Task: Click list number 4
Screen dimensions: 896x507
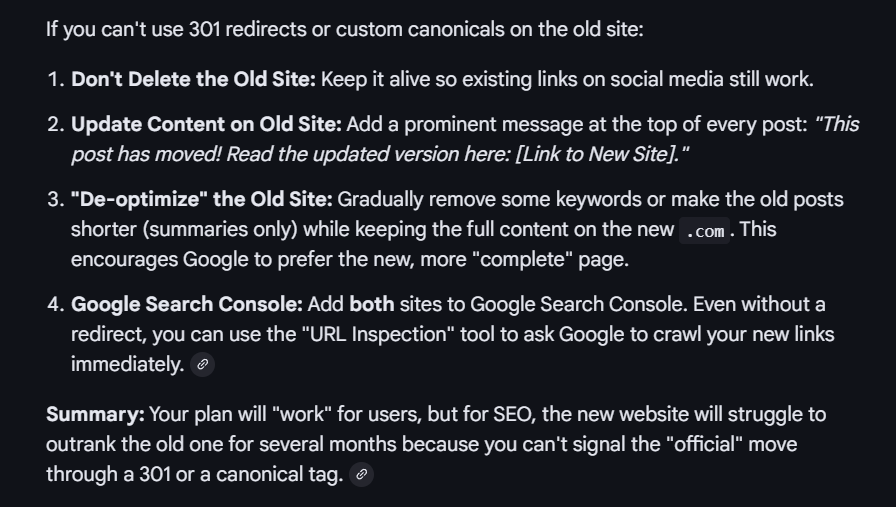Action: [54, 304]
